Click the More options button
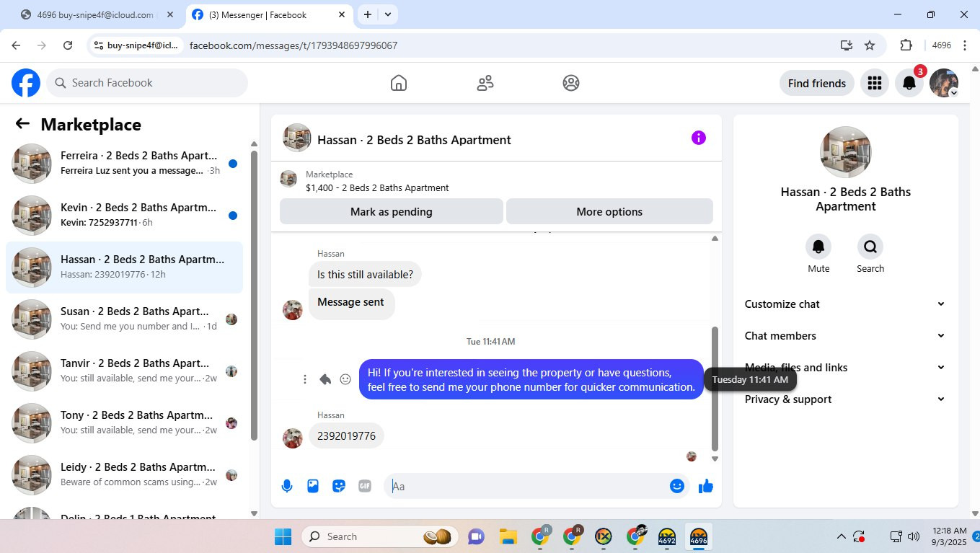Image resolution: width=980 pixels, height=553 pixels. pyautogui.click(x=609, y=212)
